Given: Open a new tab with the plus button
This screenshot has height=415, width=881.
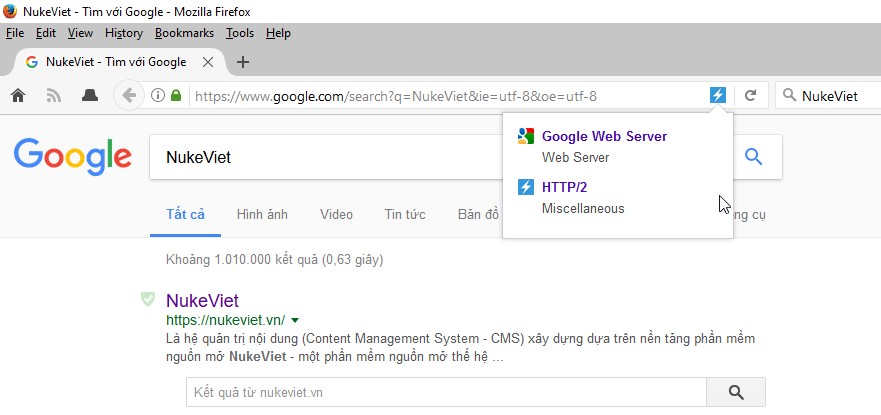Looking at the screenshot, I should tap(242, 62).
